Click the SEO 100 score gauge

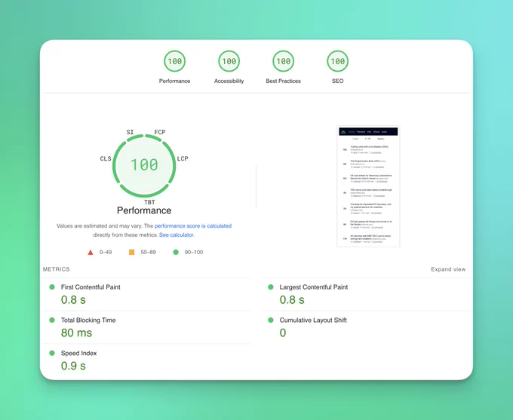[x=338, y=61]
